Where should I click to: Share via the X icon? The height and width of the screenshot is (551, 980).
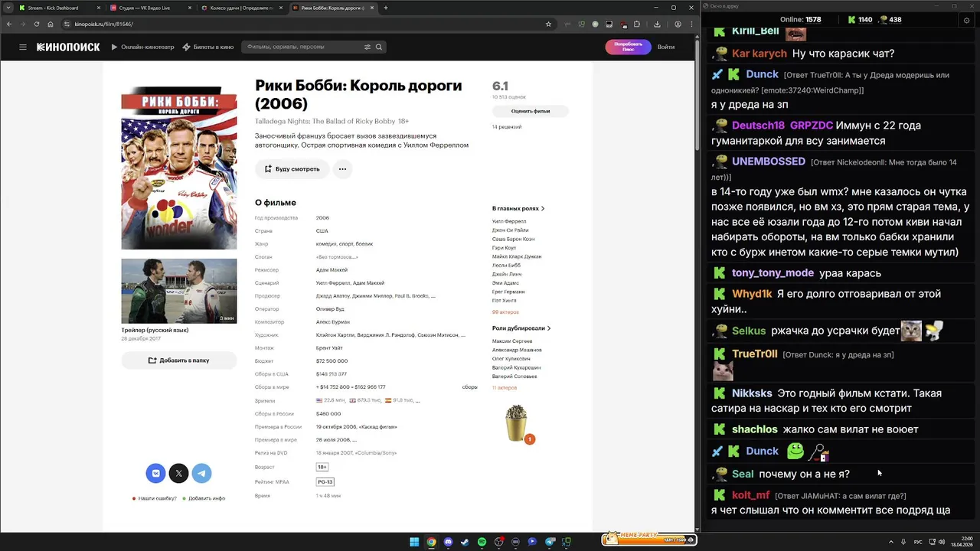tap(179, 473)
